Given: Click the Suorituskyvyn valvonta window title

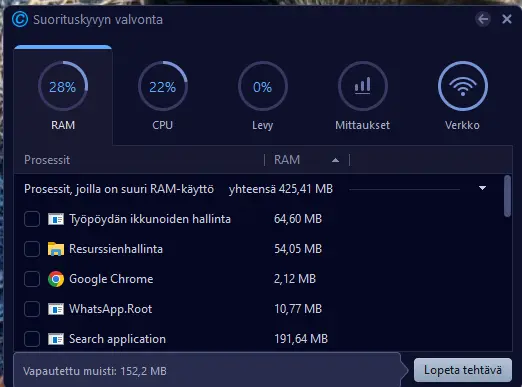Looking at the screenshot, I should click(98, 20).
